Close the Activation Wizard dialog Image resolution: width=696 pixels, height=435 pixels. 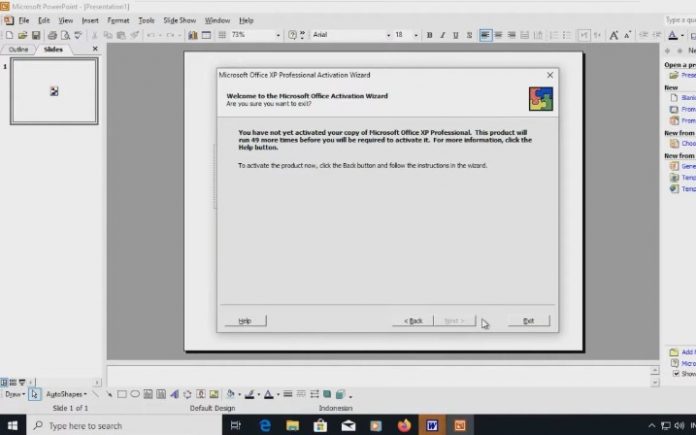tap(550, 75)
